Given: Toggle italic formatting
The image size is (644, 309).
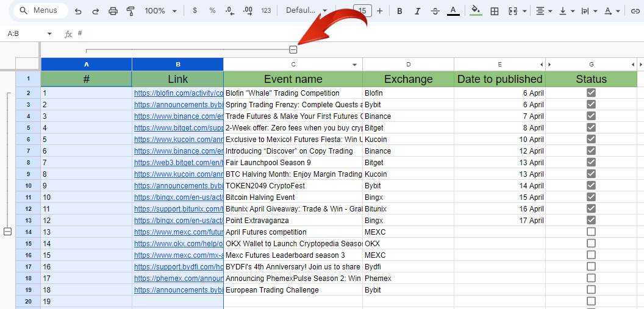Looking at the screenshot, I should point(418,11).
